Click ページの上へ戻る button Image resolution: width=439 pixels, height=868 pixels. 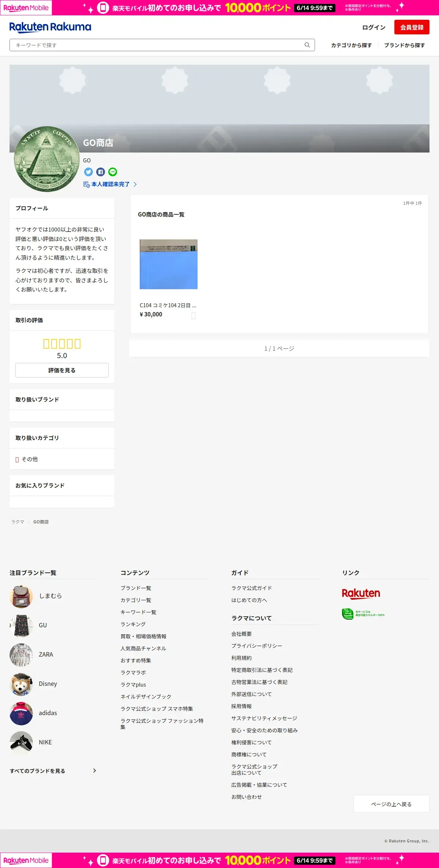point(391,804)
